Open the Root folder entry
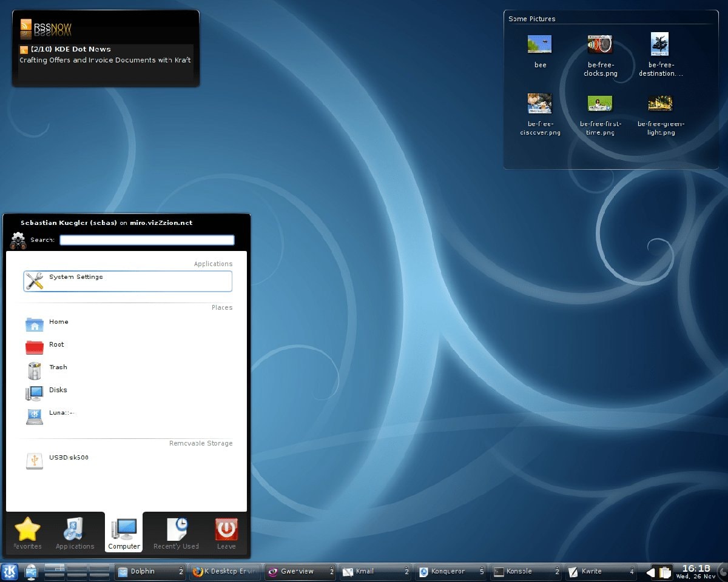The height and width of the screenshot is (582, 728). point(56,344)
